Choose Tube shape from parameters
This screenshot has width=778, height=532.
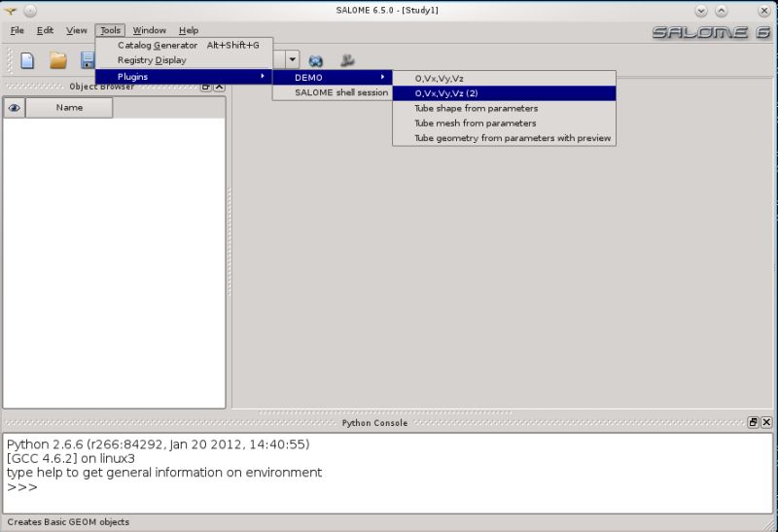(x=504, y=108)
